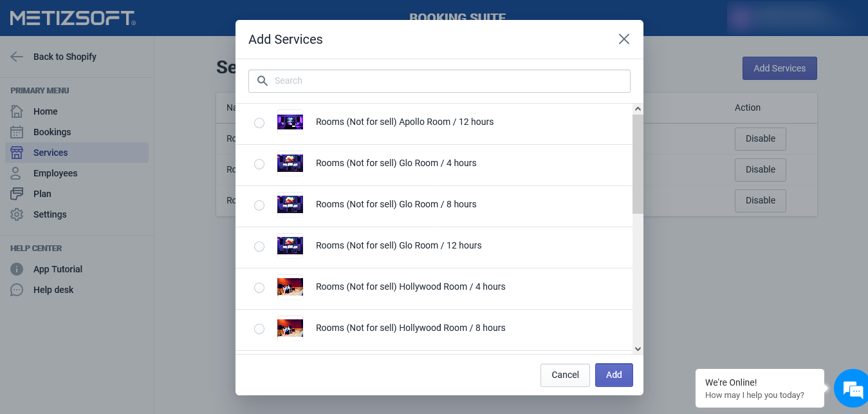Click the Home icon in sidebar
This screenshot has height=414, width=868.
[x=17, y=111]
